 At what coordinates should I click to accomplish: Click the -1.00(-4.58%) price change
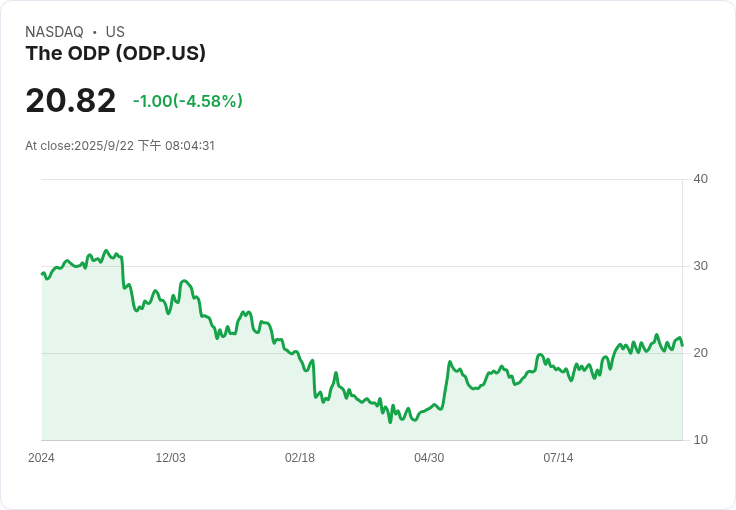(188, 101)
